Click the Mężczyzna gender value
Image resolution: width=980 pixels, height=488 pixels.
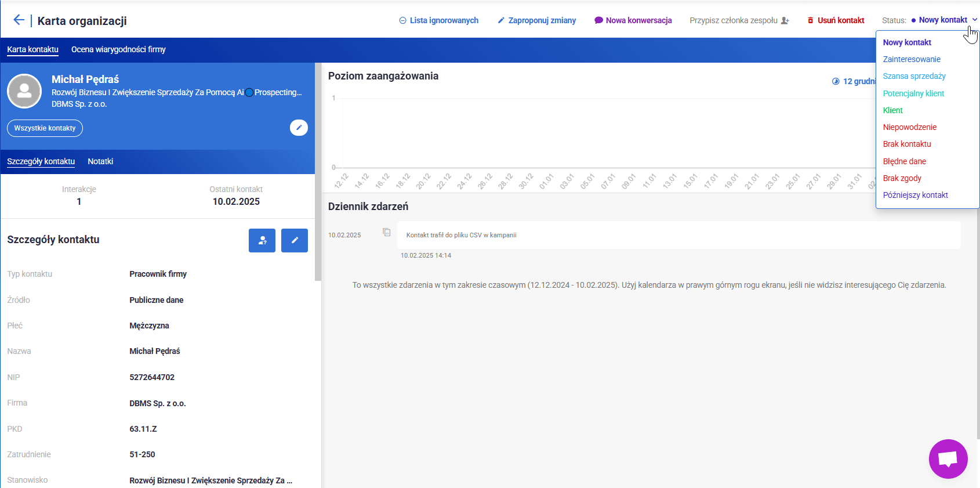[x=150, y=326]
